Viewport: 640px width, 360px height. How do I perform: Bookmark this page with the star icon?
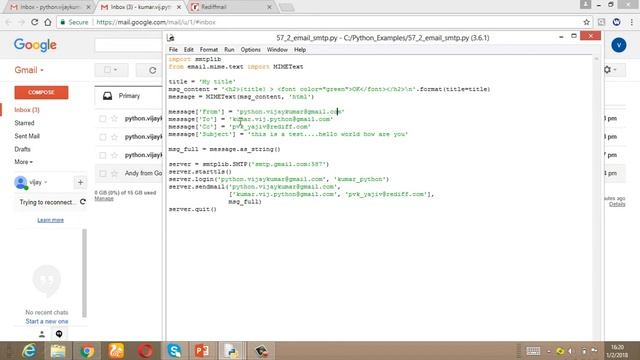(x=587, y=22)
